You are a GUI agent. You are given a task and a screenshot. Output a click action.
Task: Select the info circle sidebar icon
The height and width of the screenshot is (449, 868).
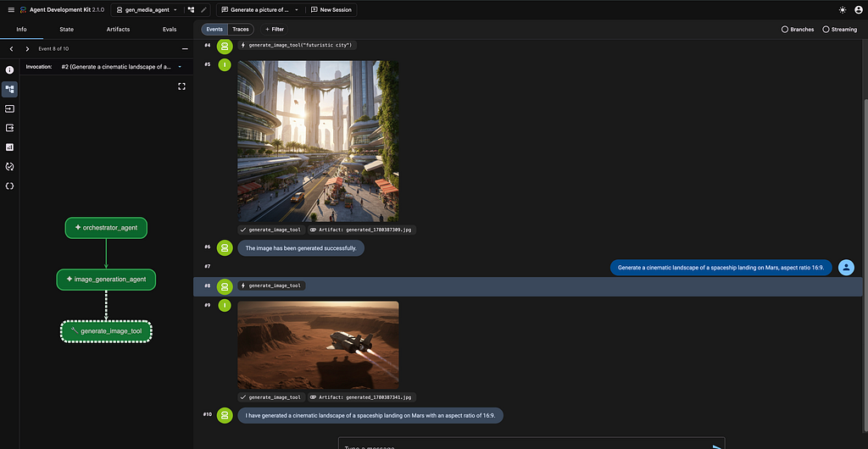click(x=9, y=70)
